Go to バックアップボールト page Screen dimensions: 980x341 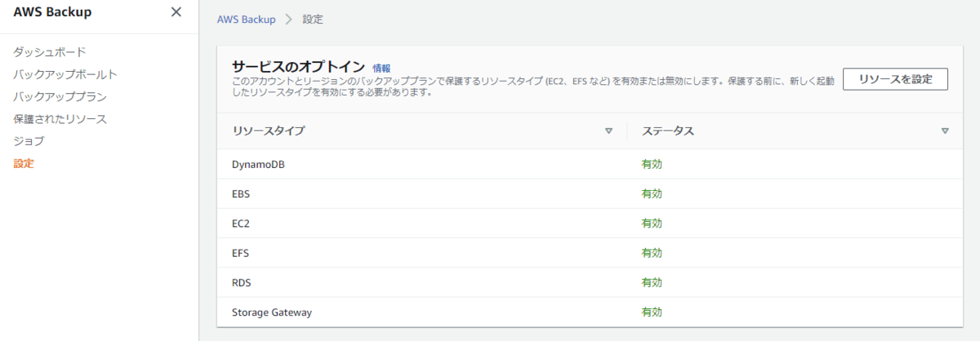[65, 74]
